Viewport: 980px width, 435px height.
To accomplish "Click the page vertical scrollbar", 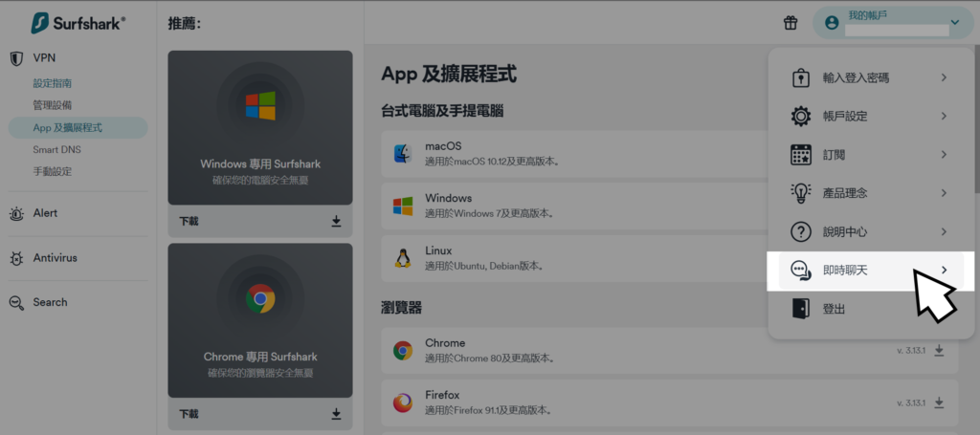I will coord(976,119).
